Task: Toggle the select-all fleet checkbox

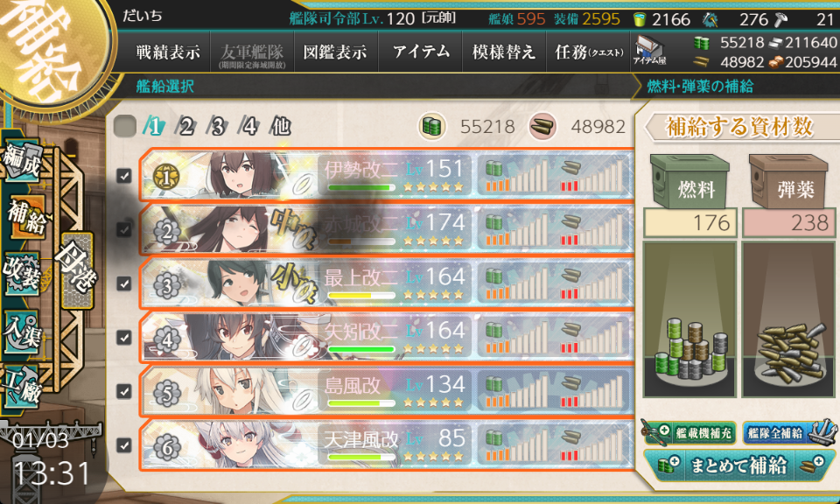Action: pos(125,127)
